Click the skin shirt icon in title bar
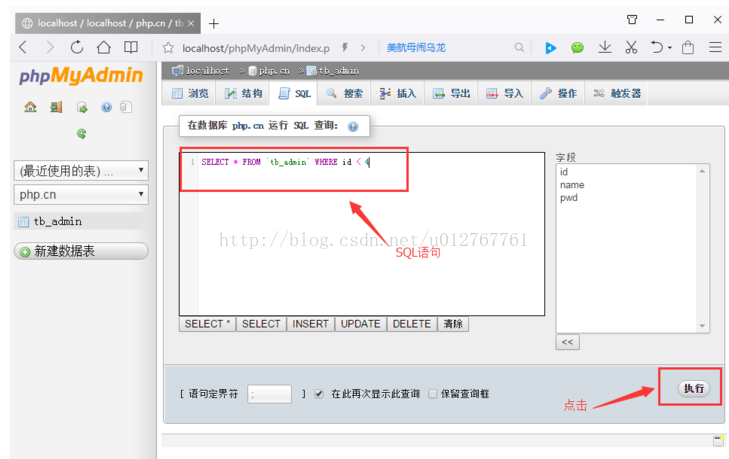729x459 pixels. [632, 20]
